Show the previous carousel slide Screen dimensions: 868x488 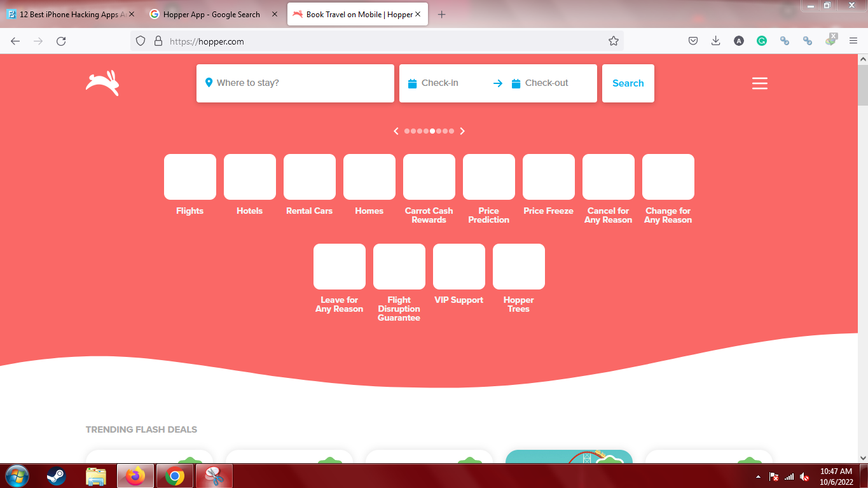pos(396,131)
